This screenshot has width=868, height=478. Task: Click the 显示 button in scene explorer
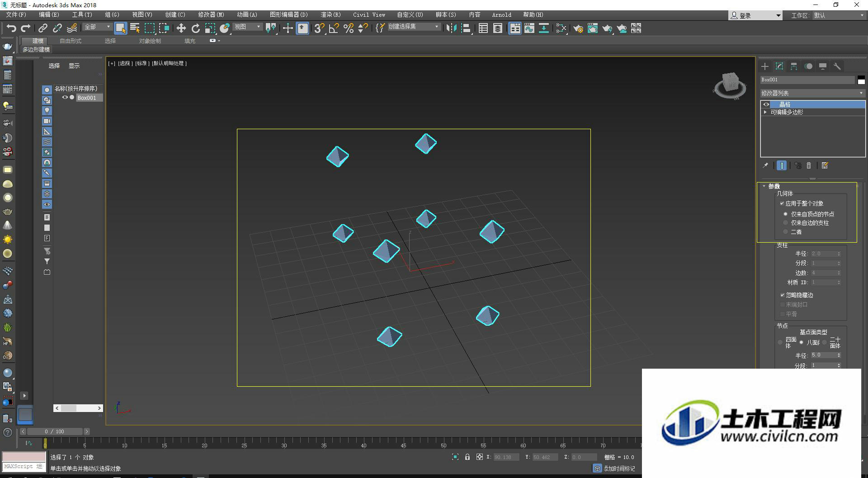coord(74,66)
